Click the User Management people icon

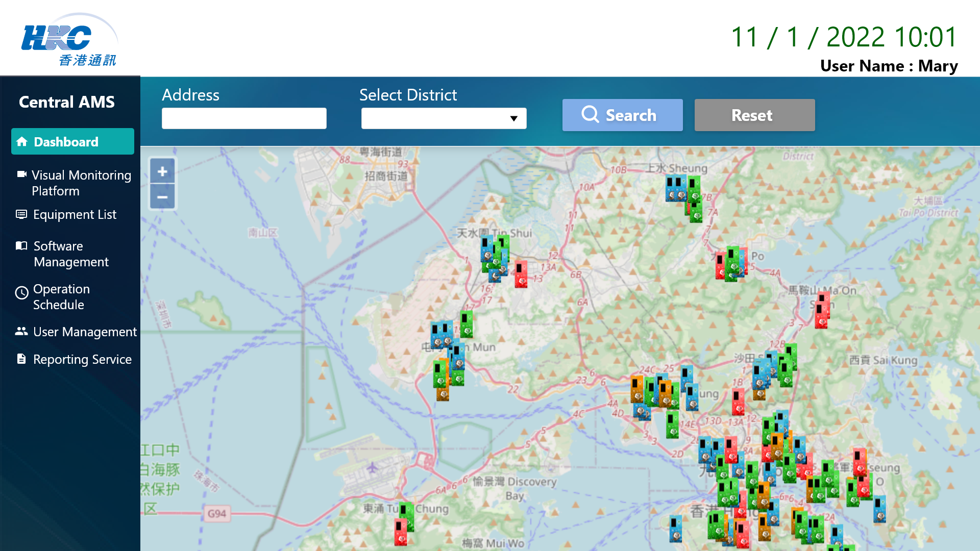[21, 331]
